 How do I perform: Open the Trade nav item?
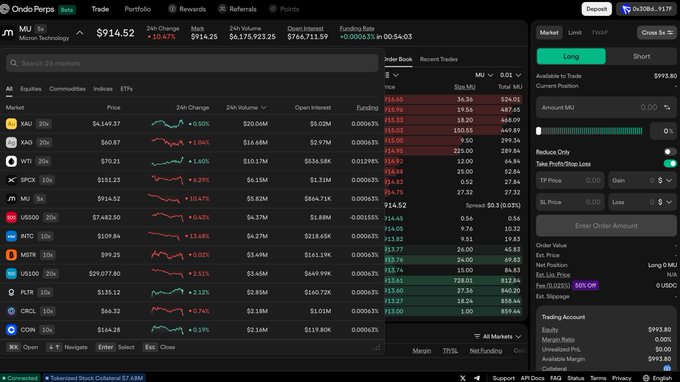tap(100, 9)
